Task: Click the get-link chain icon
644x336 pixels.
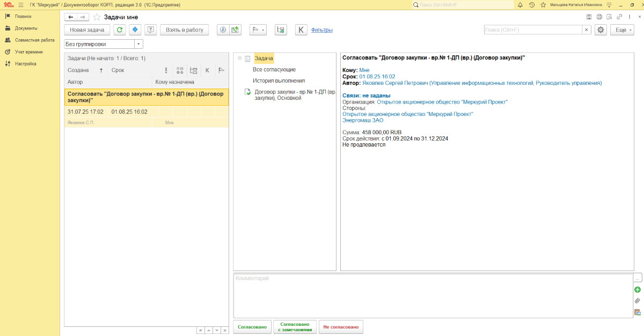Action: 619,17
